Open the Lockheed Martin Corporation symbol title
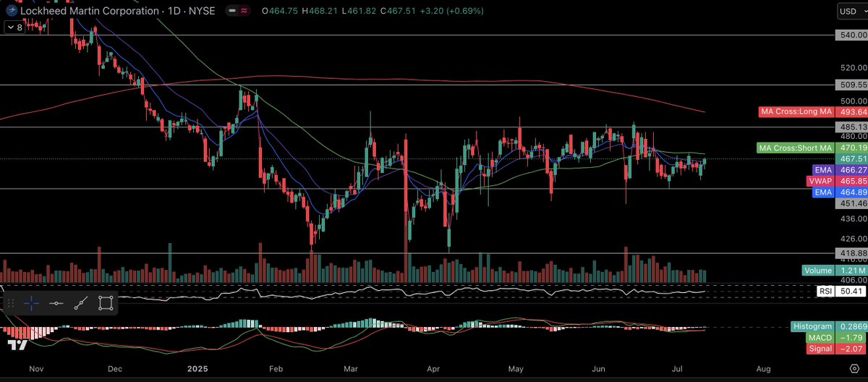Viewport: 868px width, 382px height. tap(90, 11)
